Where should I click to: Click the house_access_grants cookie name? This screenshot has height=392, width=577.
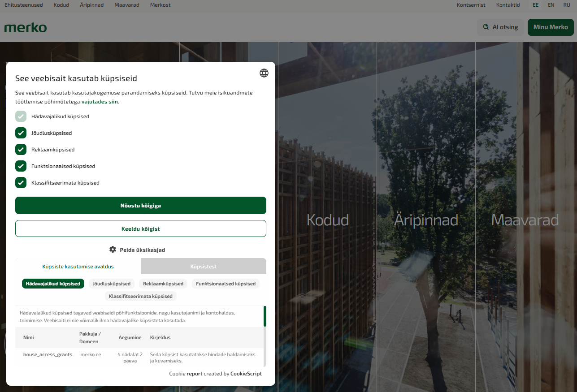tap(48, 354)
